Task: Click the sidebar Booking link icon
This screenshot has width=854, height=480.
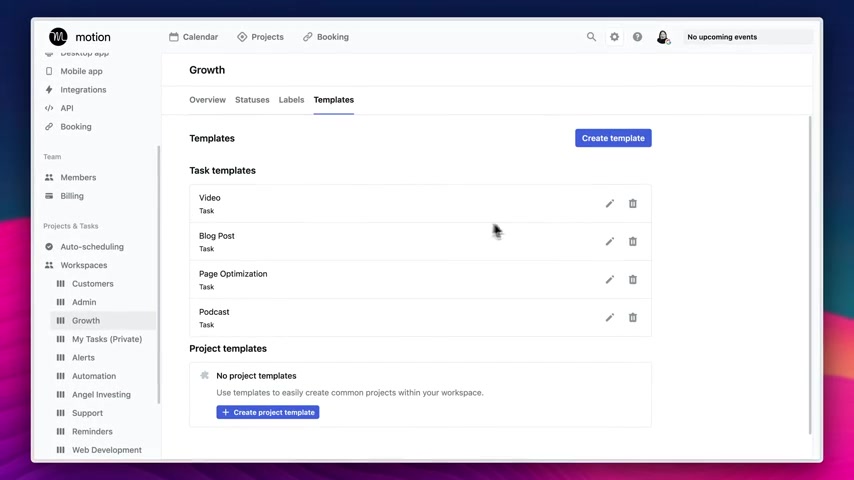Action: [x=49, y=126]
